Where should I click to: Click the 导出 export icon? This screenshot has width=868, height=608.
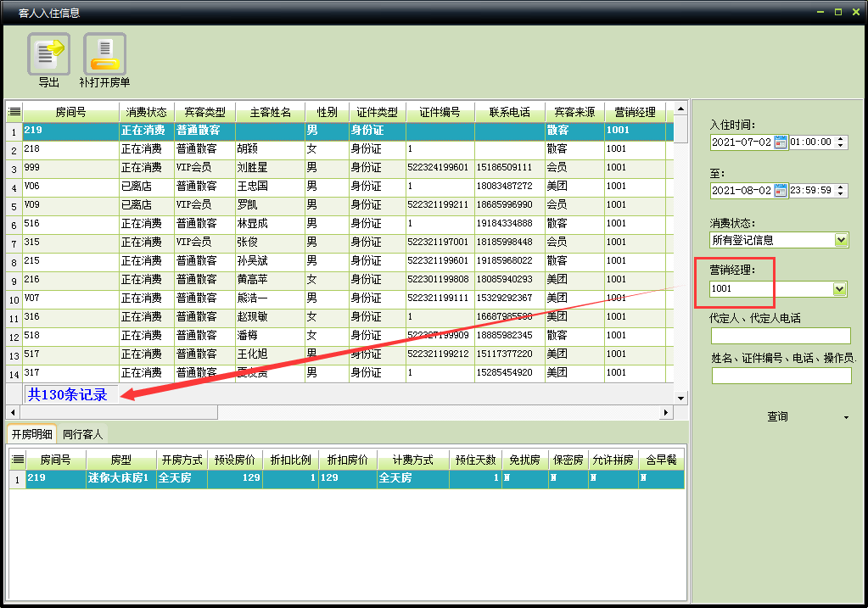(x=48, y=53)
